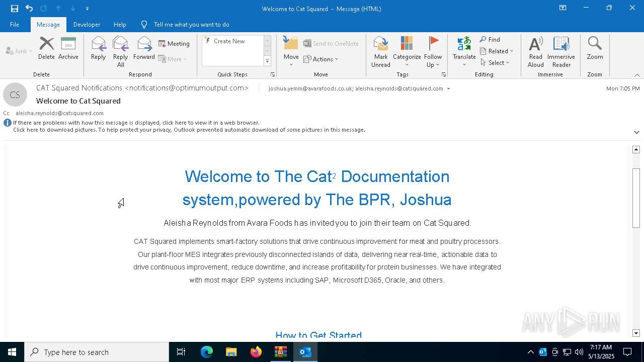Open the More respond options dropdown
This screenshot has width=644, height=362.
(x=173, y=59)
